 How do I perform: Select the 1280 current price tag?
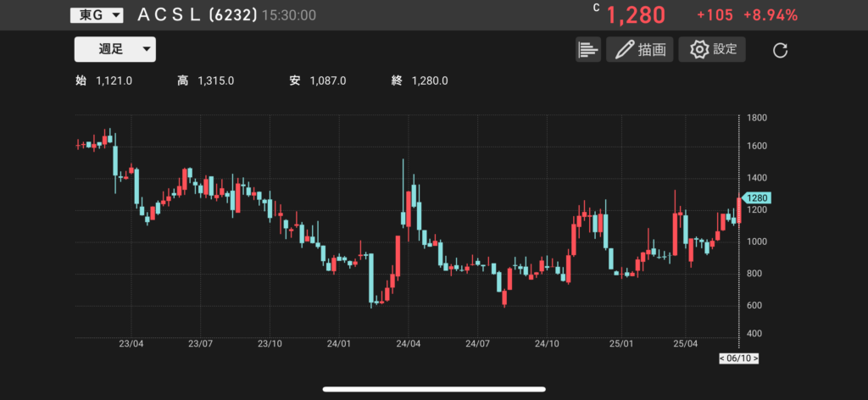(x=756, y=198)
